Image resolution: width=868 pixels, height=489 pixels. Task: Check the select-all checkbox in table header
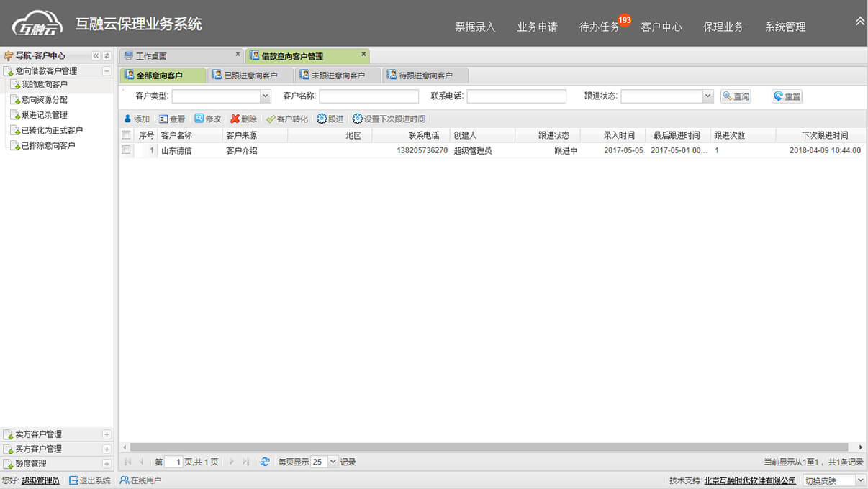[x=127, y=135]
